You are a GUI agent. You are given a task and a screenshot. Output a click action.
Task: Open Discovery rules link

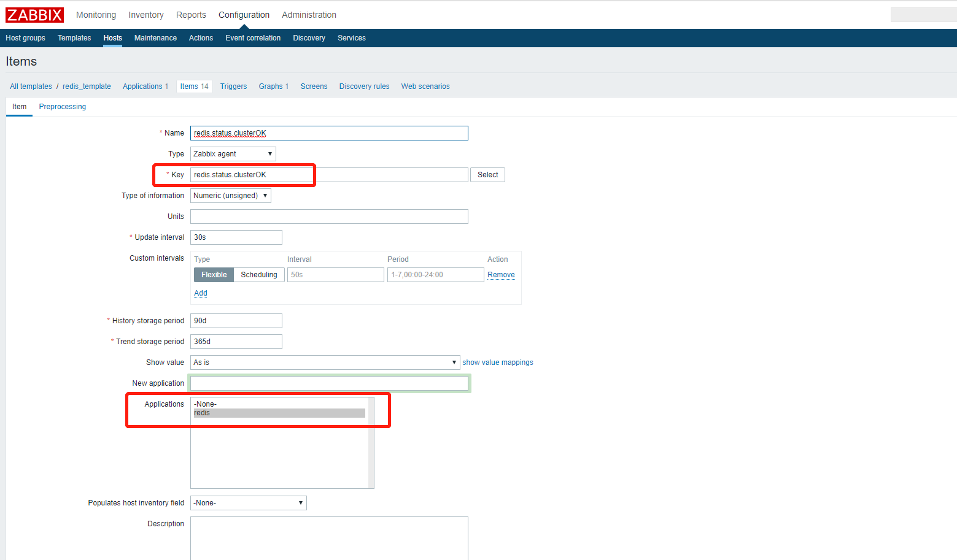(364, 86)
